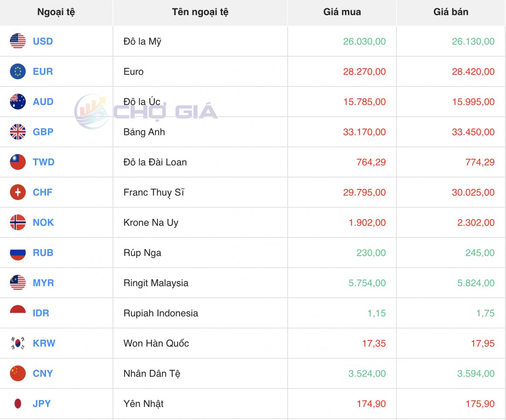Click the China flag icon
The image size is (506, 420).
coord(18,374)
